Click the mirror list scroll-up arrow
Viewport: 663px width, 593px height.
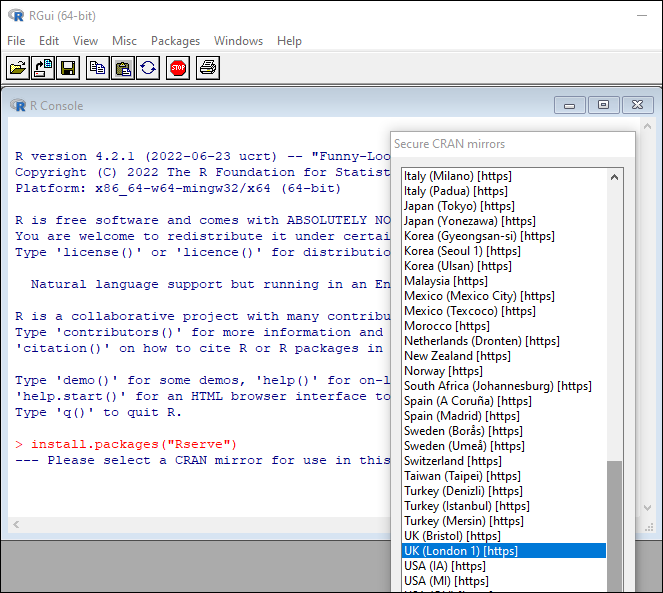click(x=614, y=177)
